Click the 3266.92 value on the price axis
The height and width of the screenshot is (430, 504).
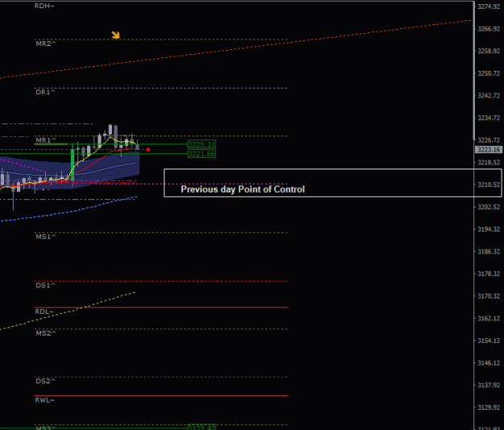489,29
